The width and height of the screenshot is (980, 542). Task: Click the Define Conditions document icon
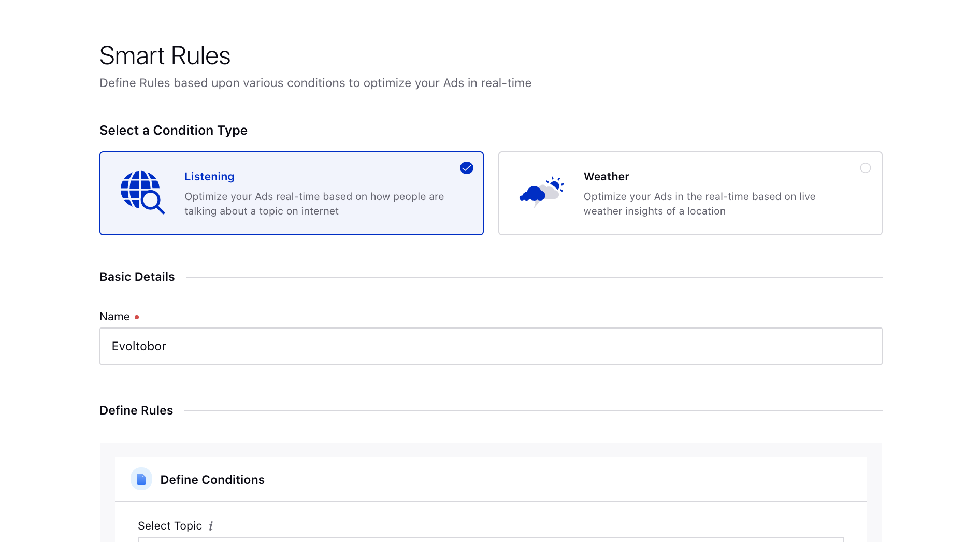point(141,479)
